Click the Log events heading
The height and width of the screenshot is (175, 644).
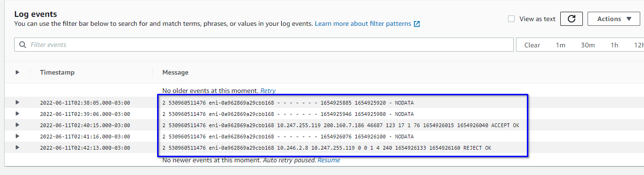pos(36,14)
